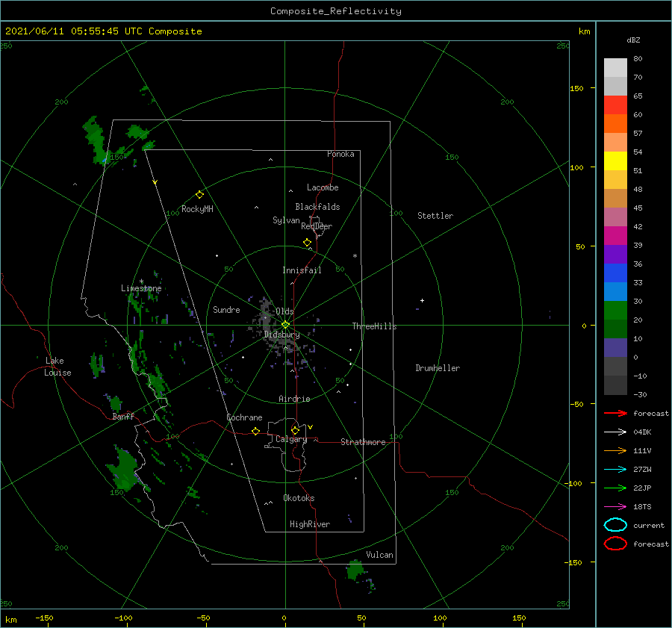
Task: Click the Composite_Reflectivity title
Action: 336,11
